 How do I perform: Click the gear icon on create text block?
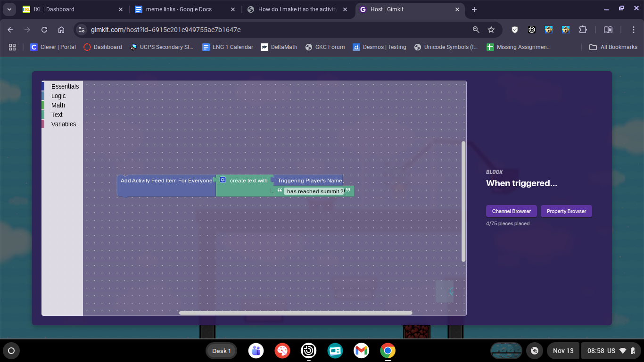click(223, 180)
